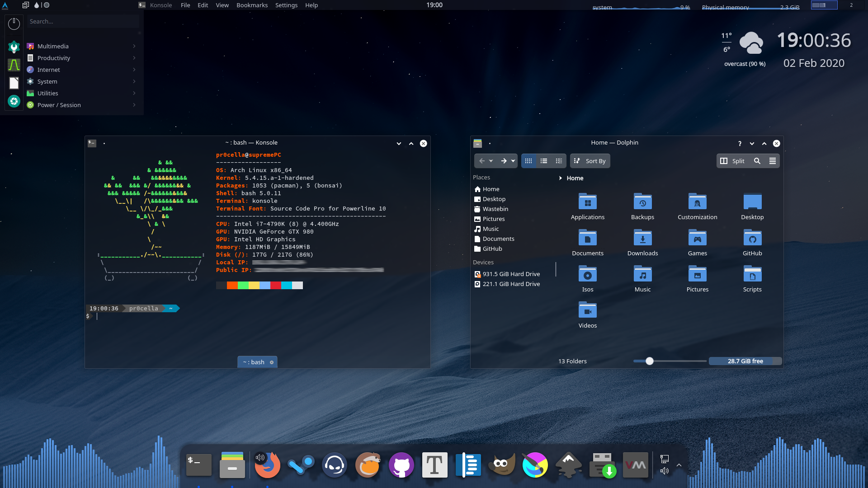Image resolution: width=868 pixels, height=488 pixels.
Task: Select the bash tab in Konsole
Action: point(254,362)
